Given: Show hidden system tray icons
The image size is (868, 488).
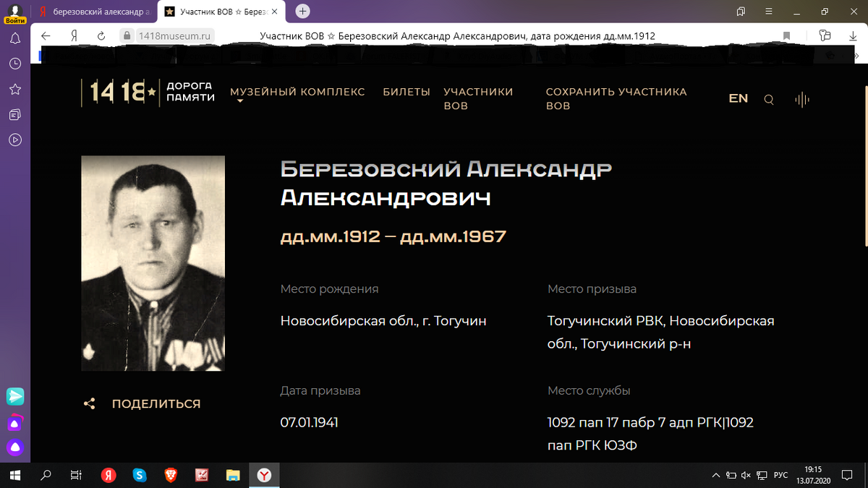Looking at the screenshot, I should point(715,475).
